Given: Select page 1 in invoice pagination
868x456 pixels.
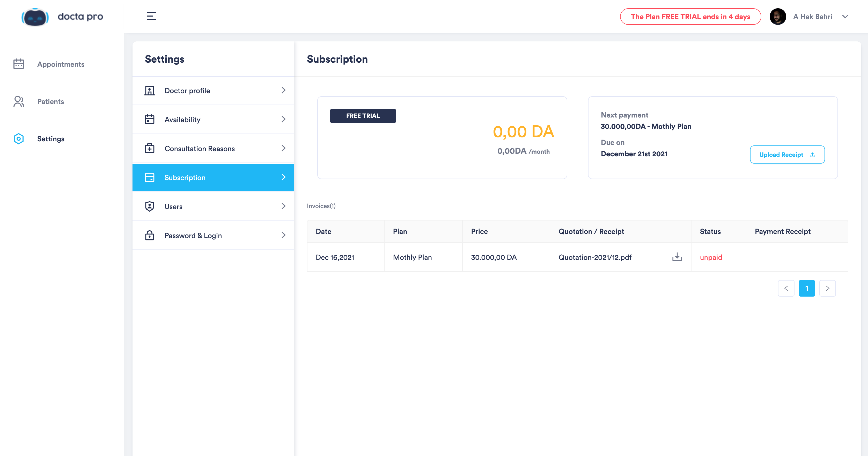Looking at the screenshot, I should pyautogui.click(x=807, y=288).
